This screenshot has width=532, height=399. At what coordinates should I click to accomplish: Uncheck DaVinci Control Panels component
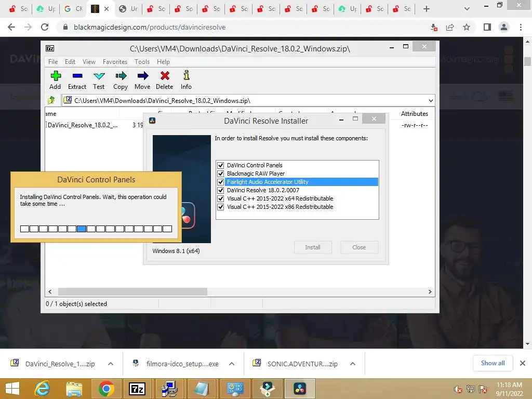coord(220,165)
